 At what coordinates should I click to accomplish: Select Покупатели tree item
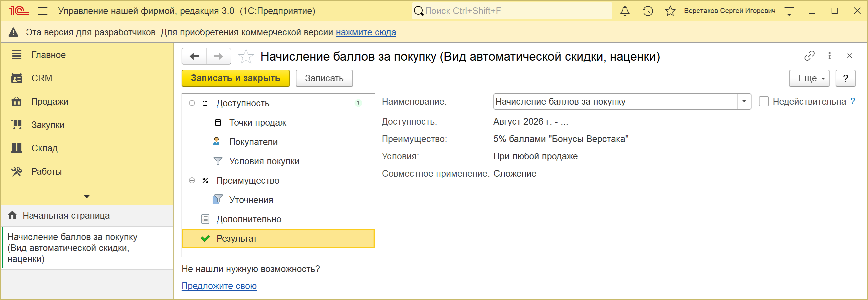coord(278,142)
